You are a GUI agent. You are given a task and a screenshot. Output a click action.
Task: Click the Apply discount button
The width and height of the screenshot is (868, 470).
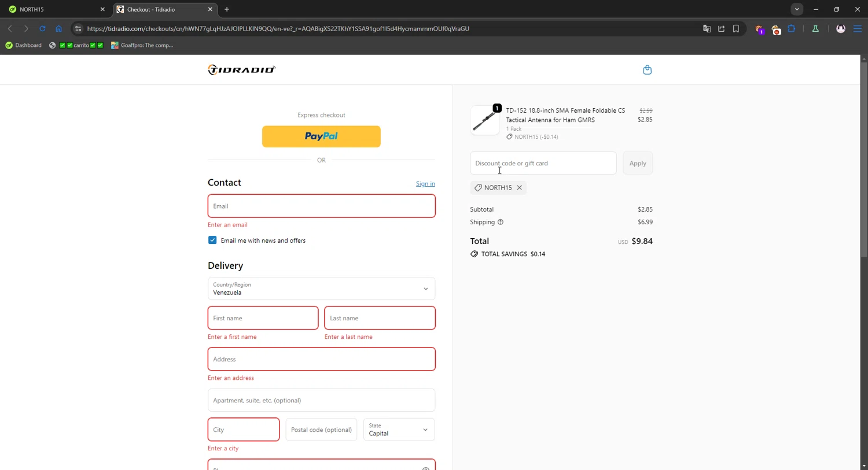pos(638,163)
